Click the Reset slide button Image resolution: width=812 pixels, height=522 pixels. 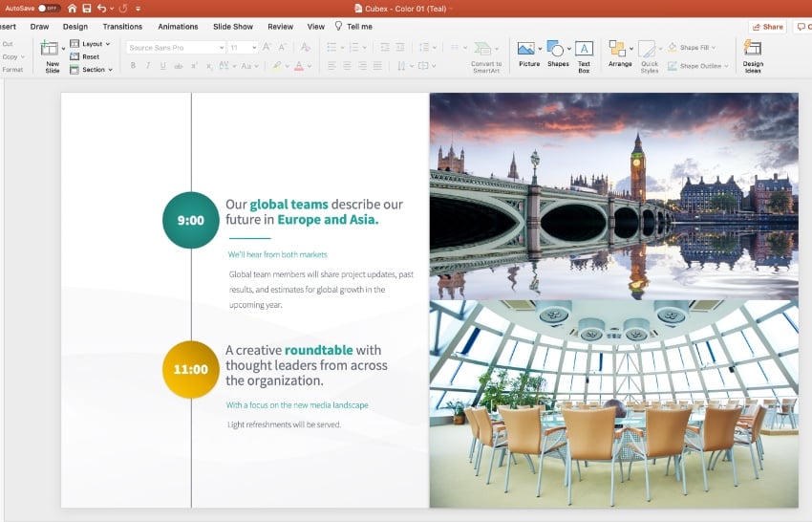tap(90, 56)
